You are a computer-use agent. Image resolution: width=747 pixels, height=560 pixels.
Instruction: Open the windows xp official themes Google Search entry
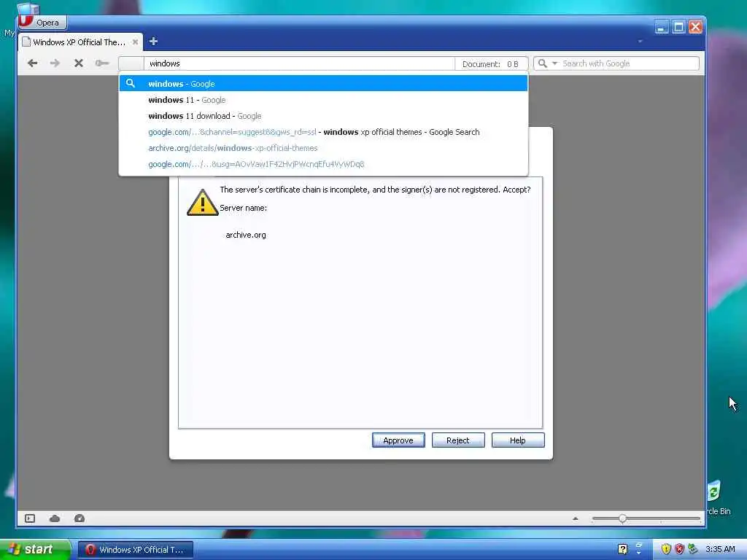pyautogui.click(x=323, y=132)
